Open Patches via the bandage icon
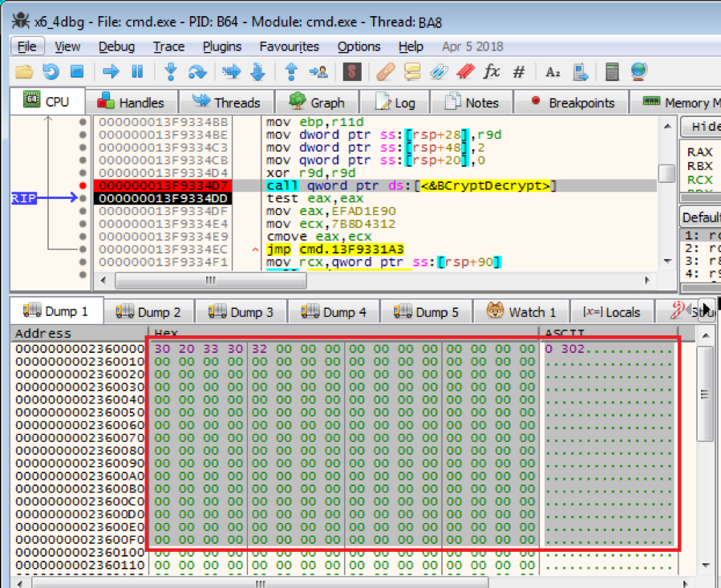Image resolution: width=721 pixels, height=588 pixels. [386, 72]
